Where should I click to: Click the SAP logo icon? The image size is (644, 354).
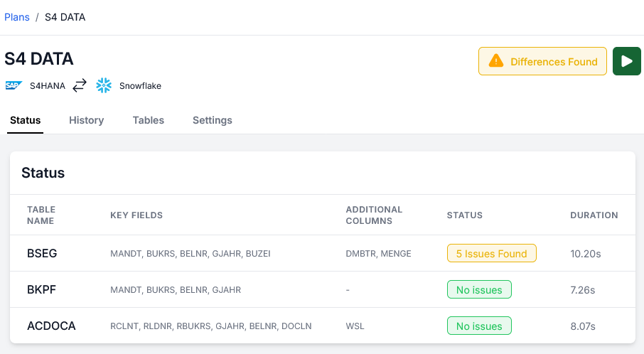pos(13,86)
